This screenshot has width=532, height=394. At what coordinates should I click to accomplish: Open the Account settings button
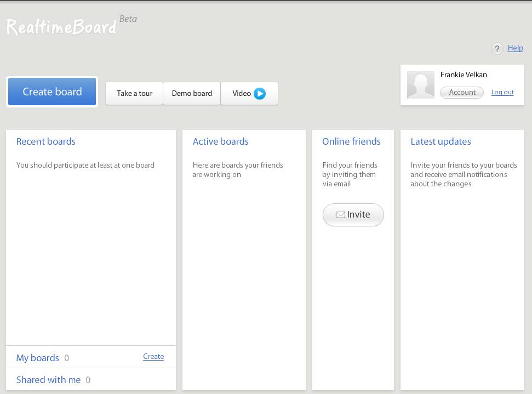pyautogui.click(x=462, y=92)
